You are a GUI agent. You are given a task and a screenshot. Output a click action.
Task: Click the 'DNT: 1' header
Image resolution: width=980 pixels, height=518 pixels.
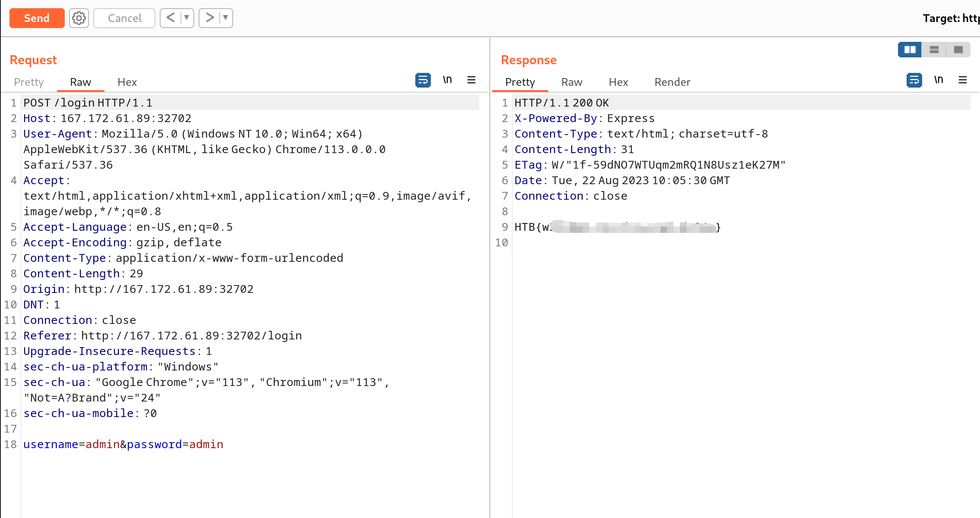(42, 305)
